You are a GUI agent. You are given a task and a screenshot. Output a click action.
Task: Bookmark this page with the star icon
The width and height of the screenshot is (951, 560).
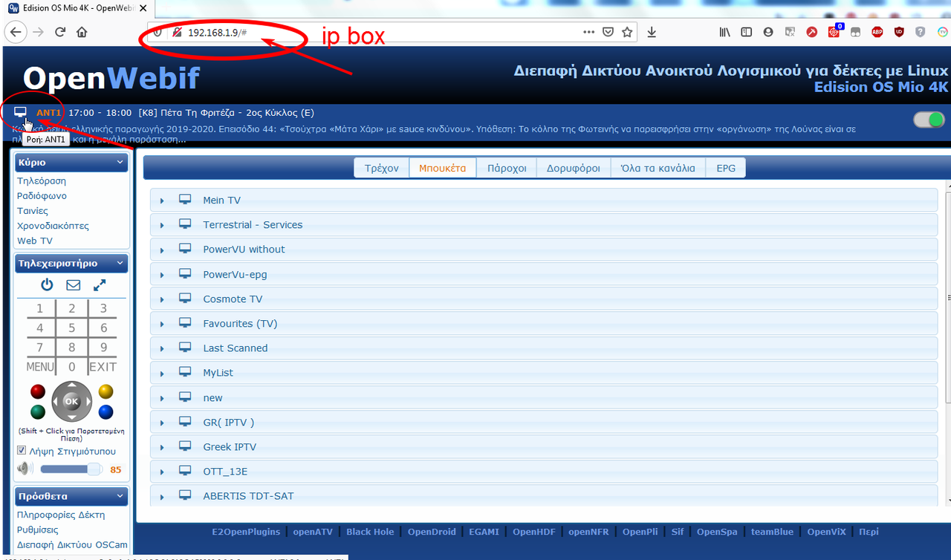coord(627,32)
